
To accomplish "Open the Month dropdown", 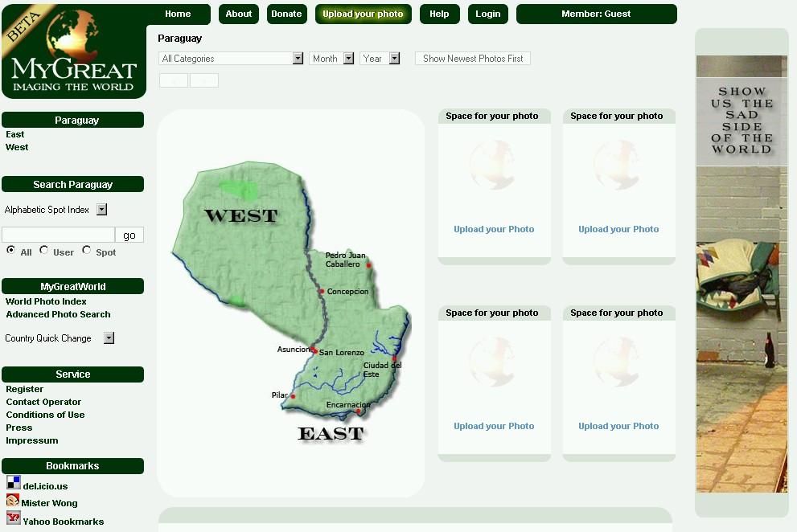I will coord(331,59).
